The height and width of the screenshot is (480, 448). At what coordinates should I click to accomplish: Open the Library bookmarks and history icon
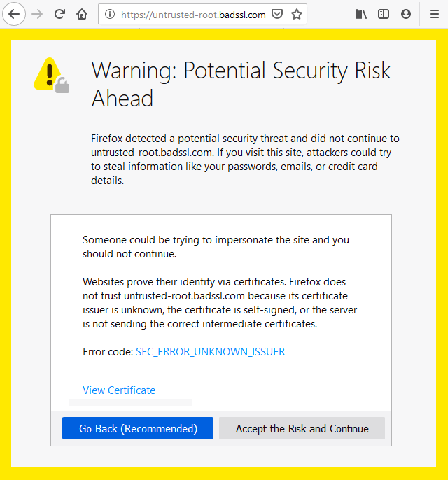coord(361,14)
